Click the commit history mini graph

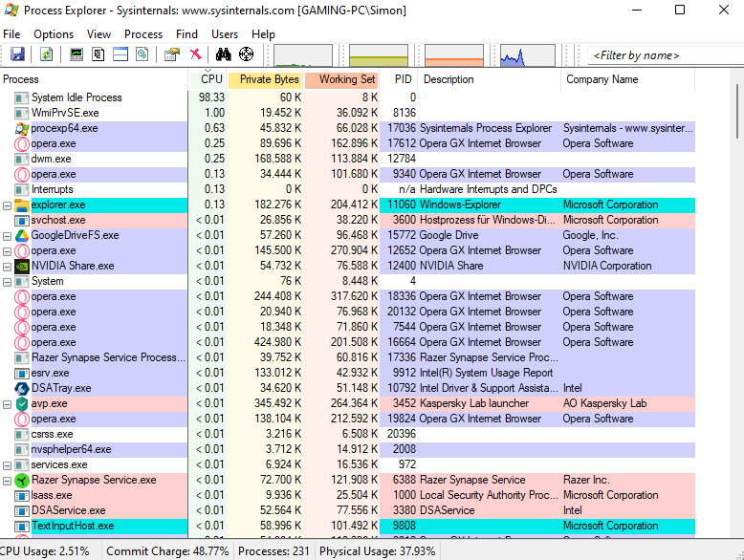(378, 55)
